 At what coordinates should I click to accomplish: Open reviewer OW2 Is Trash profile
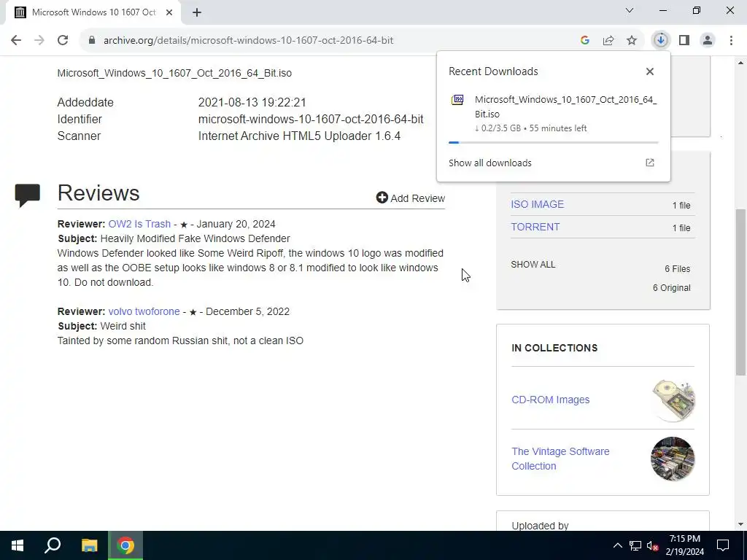139,224
